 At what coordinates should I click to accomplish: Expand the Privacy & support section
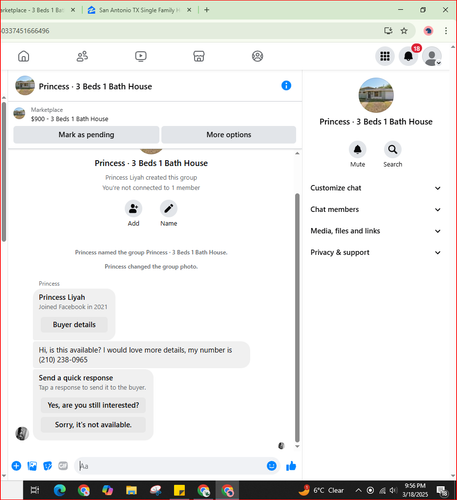[x=375, y=252]
